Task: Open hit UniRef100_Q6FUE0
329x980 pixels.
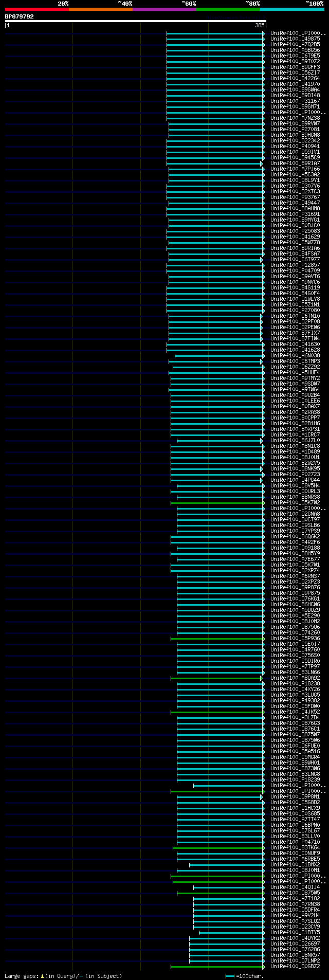Action: tap(295, 746)
